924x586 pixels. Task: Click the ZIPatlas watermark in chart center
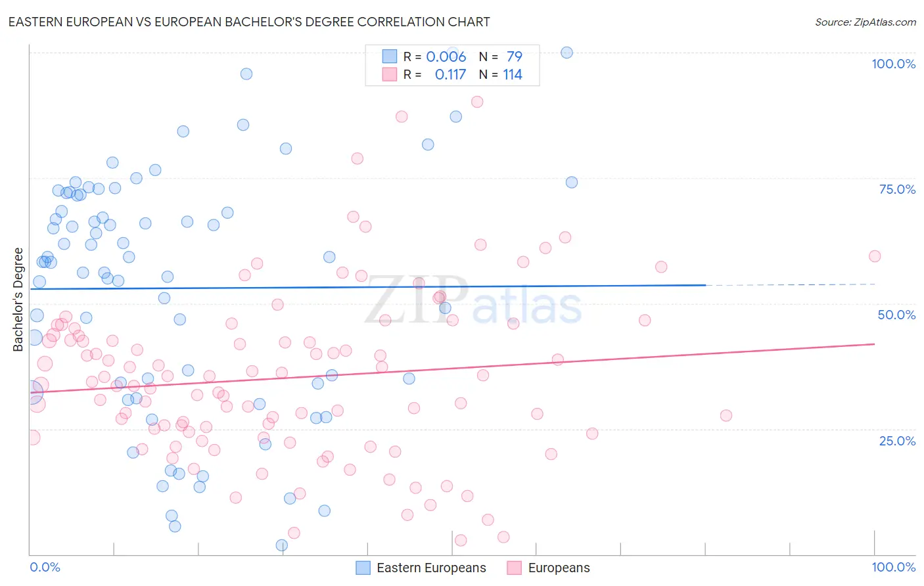point(473,300)
